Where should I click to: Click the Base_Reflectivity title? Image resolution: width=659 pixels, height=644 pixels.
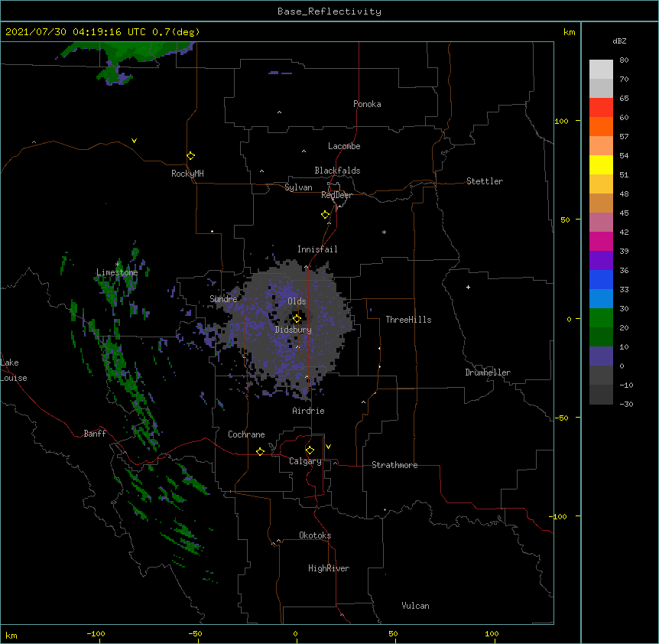[x=329, y=11]
